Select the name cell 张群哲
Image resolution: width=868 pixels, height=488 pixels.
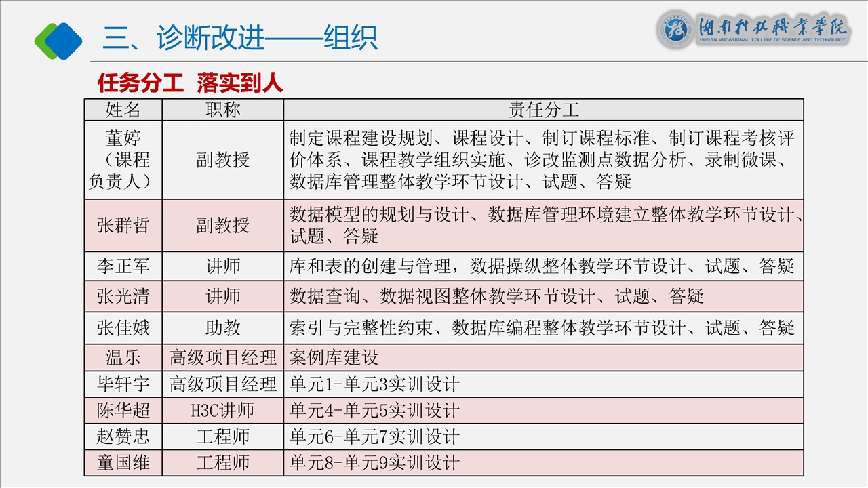[x=123, y=225]
